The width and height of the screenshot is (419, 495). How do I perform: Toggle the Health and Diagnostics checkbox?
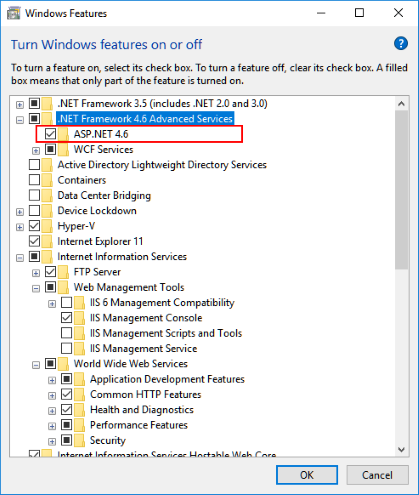(66, 410)
